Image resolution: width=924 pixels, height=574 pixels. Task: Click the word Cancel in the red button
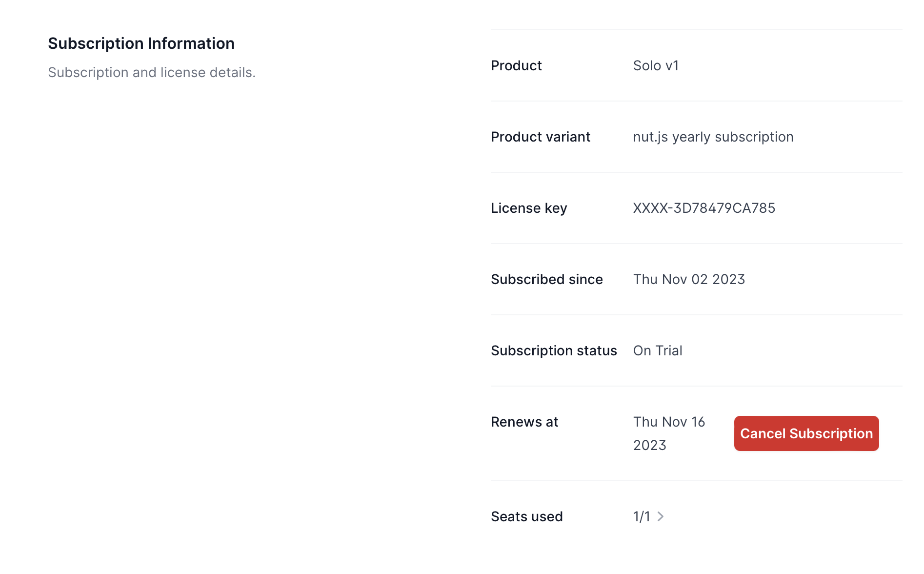coord(763,433)
